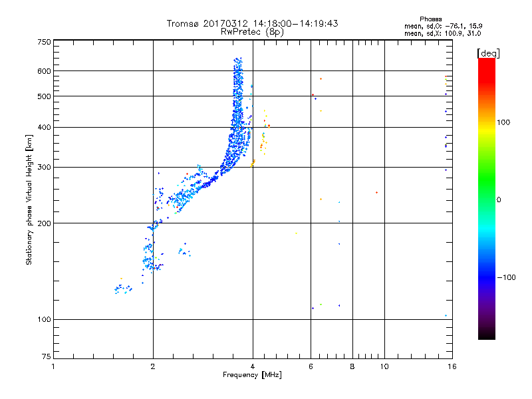Click the "Stationary phase Virtual Height [km]" axis label
The image size is (532, 399).
[x=29, y=199]
